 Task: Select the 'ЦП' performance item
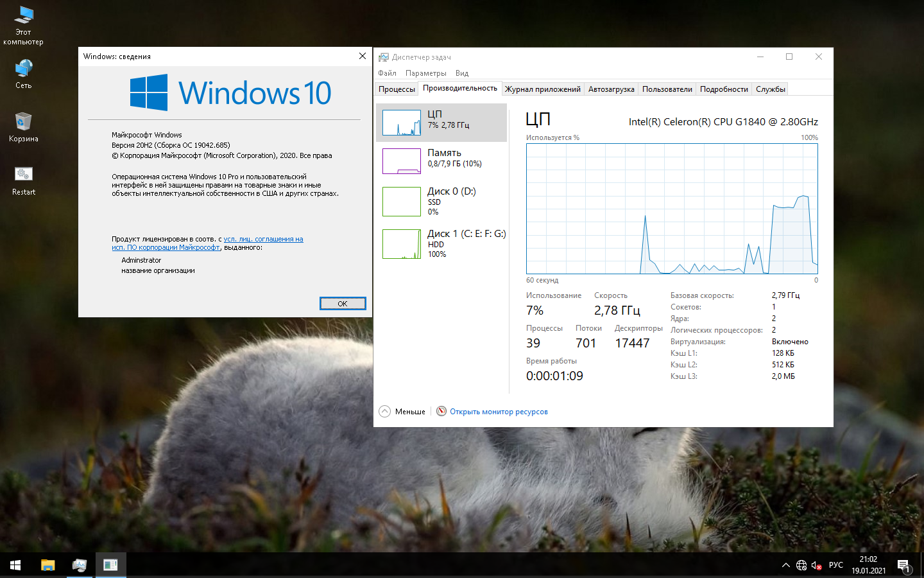[441, 123]
